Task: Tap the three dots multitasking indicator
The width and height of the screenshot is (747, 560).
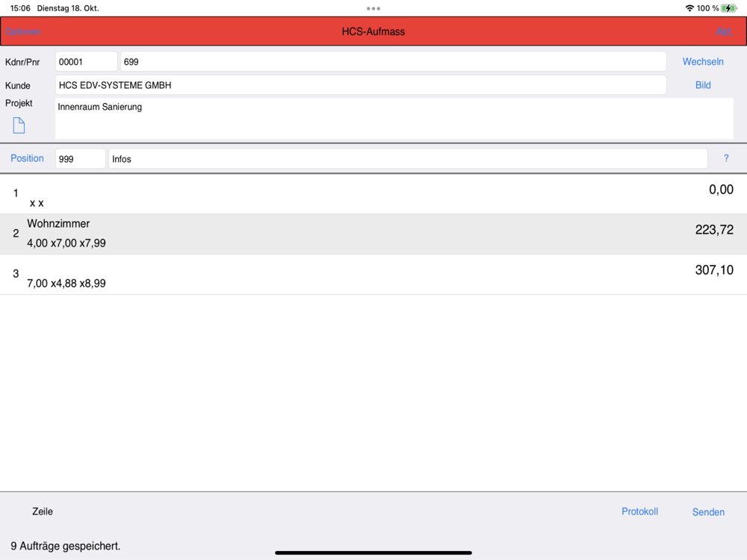Action: pyautogui.click(x=373, y=8)
